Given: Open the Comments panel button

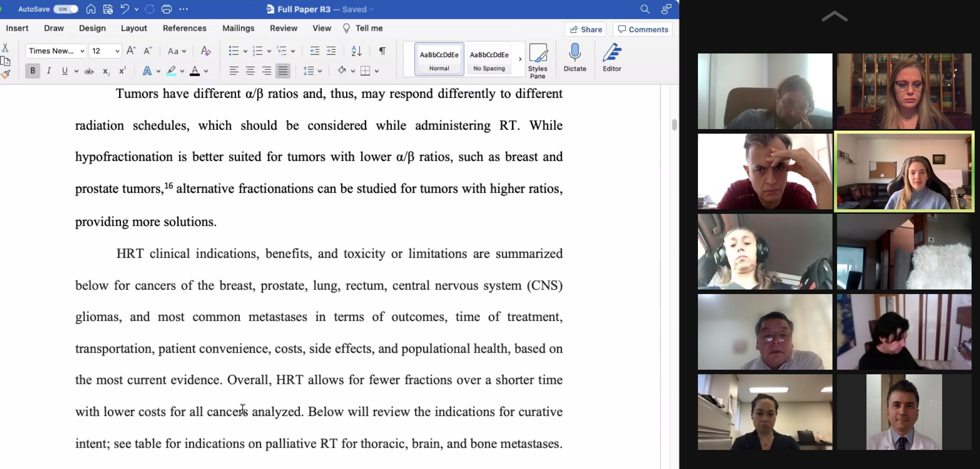Looking at the screenshot, I should pos(643,29).
